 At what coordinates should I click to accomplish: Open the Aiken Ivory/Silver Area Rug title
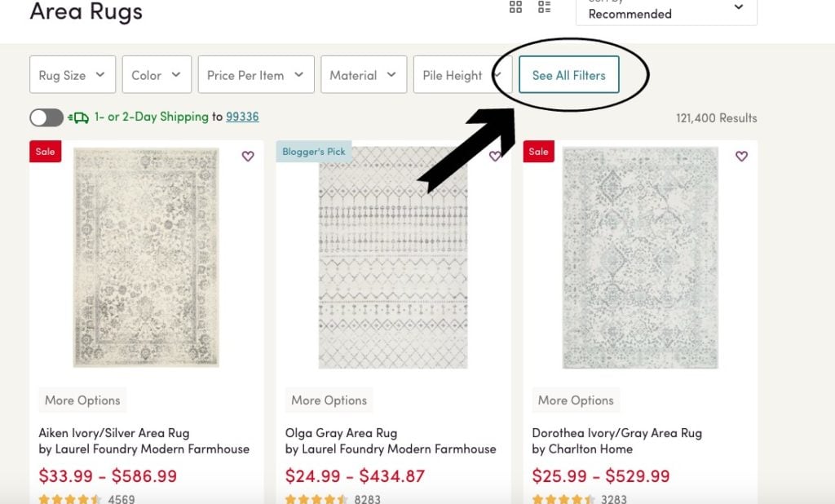(x=114, y=433)
